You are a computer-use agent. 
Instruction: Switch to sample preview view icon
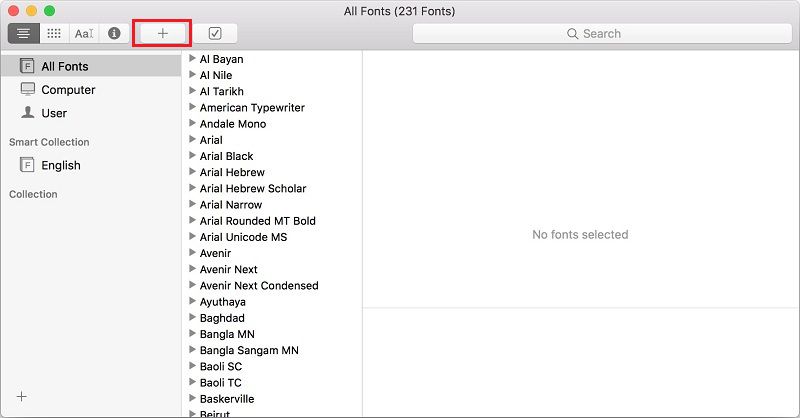[x=24, y=33]
